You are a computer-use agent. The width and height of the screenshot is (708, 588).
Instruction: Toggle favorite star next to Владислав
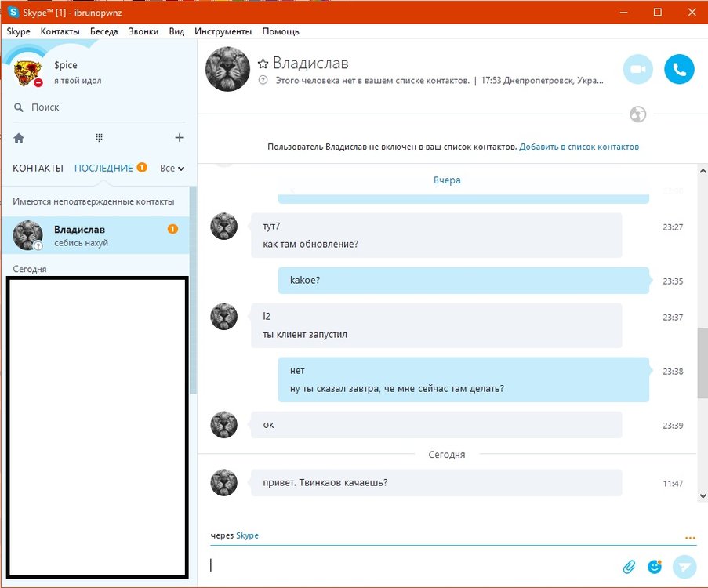(263, 63)
